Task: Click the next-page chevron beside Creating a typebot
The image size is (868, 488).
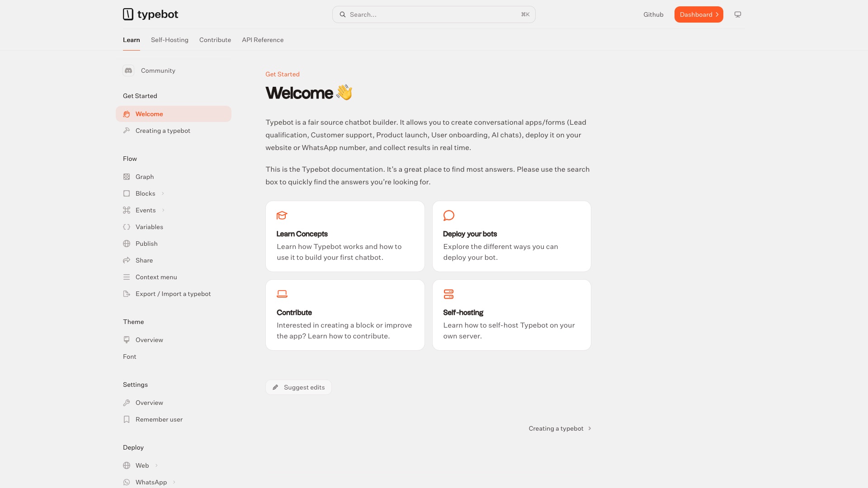Action: point(590,428)
